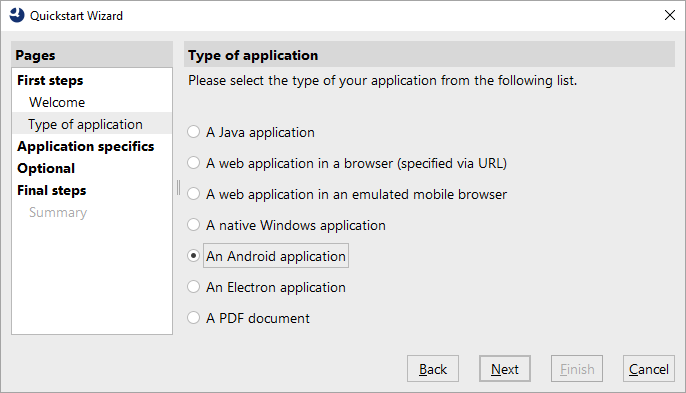Pick the native Windows application option
686x393 pixels.
click(x=193, y=225)
